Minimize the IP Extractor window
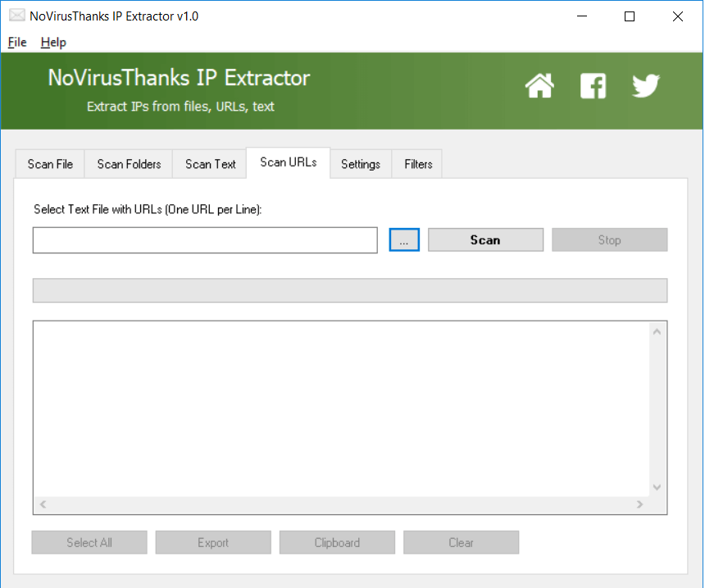Screen dimensions: 705x588 click(582, 16)
